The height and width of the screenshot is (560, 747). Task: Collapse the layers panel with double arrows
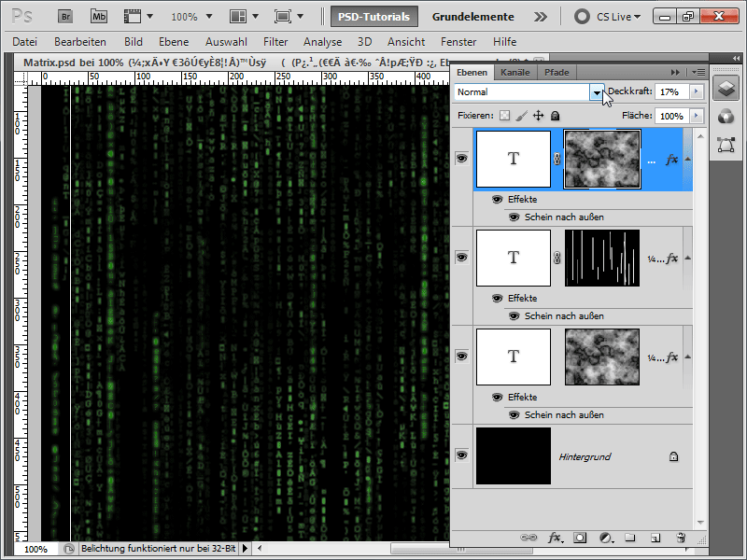(x=675, y=73)
